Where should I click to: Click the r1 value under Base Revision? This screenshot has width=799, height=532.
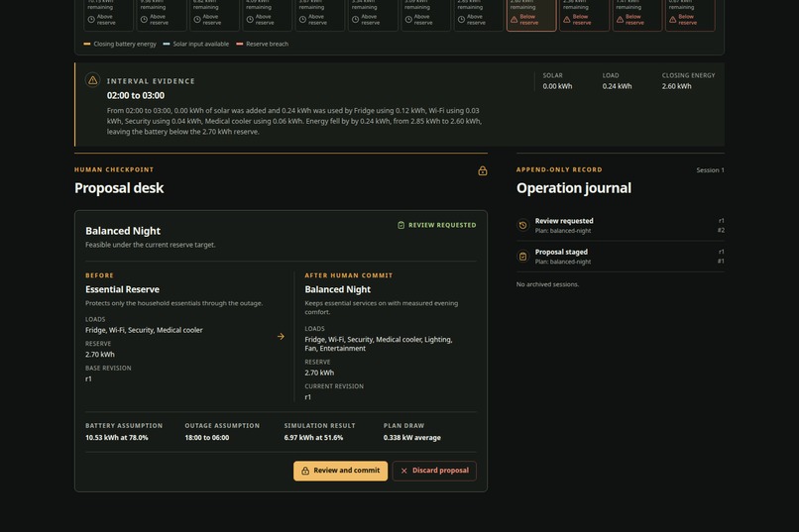(x=88, y=378)
